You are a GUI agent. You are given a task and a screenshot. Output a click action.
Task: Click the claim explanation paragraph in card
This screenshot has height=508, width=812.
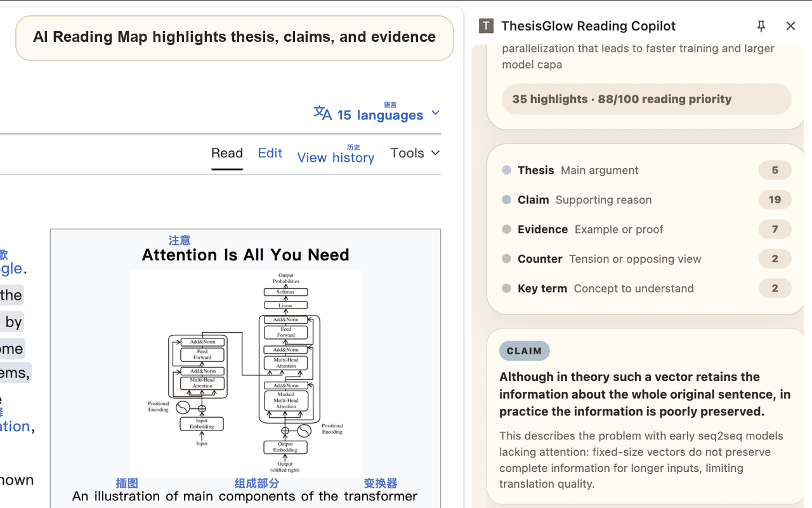coord(641,460)
